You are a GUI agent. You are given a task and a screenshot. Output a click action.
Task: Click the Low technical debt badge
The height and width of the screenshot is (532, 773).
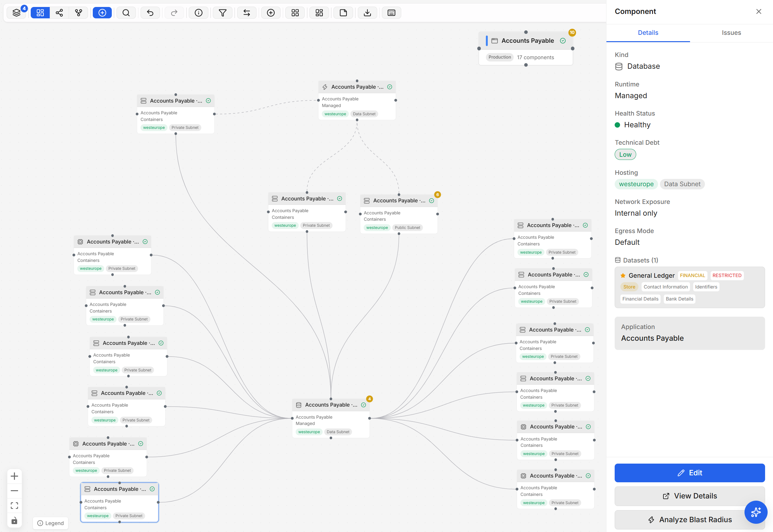[625, 155]
